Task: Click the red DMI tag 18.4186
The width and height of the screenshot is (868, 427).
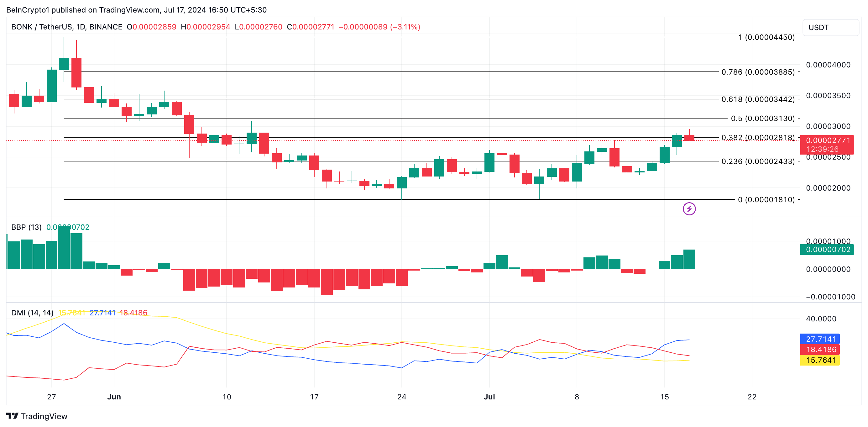Action: pyautogui.click(x=820, y=350)
